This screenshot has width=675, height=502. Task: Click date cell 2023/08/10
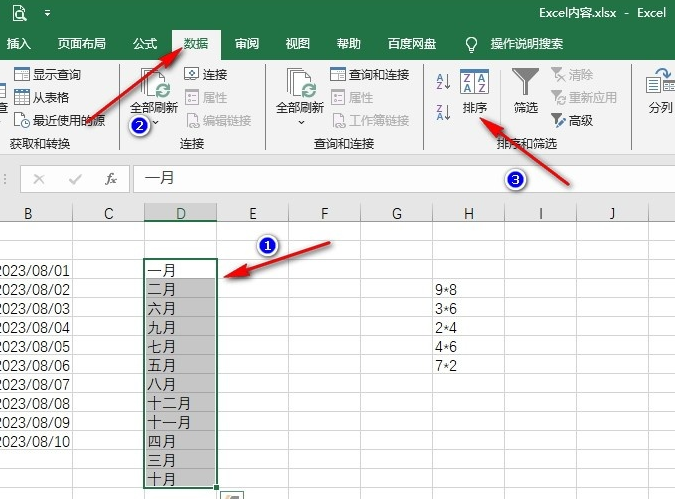tap(36, 440)
